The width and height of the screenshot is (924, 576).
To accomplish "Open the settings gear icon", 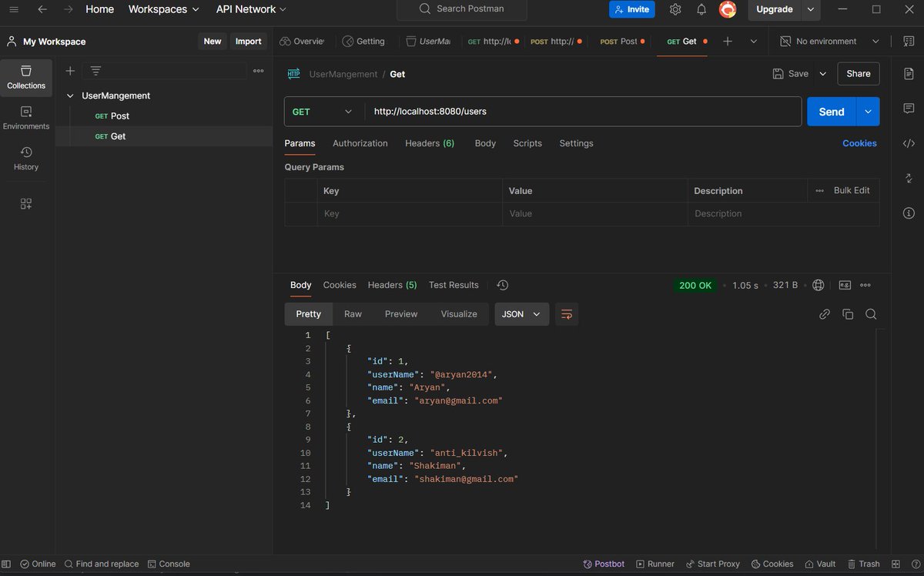I will tap(675, 9).
